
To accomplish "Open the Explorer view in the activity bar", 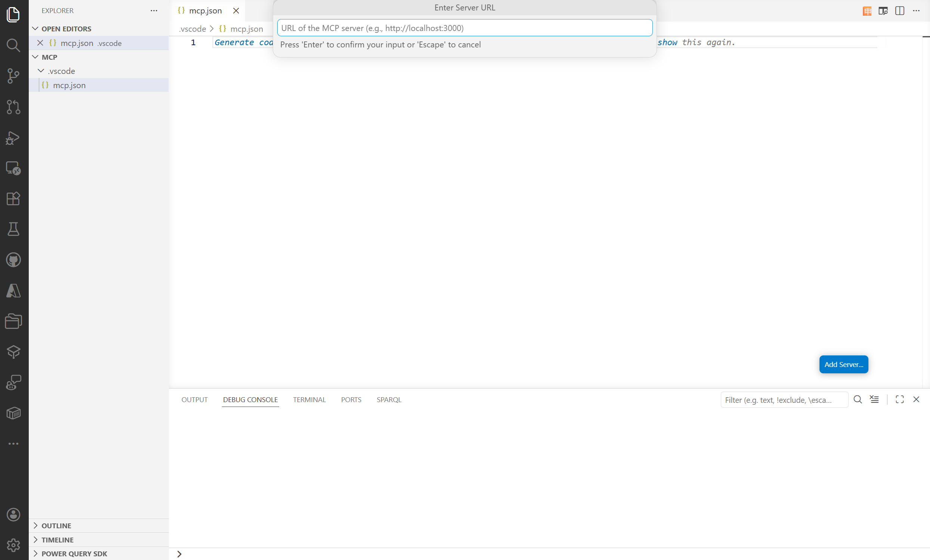I will point(13,14).
